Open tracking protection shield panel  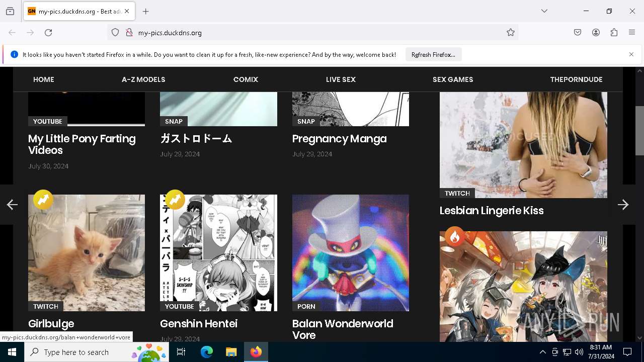click(115, 33)
